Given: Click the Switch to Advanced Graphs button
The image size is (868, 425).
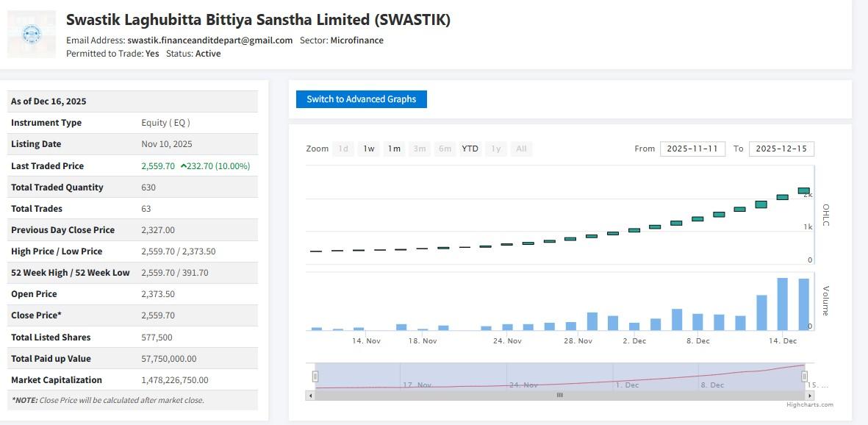Looking at the screenshot, I should (x=362, y=99).
